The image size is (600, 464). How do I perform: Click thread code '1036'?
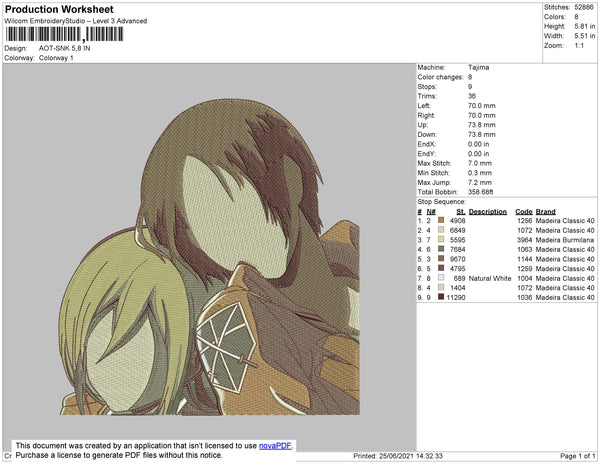pos(525,297)
